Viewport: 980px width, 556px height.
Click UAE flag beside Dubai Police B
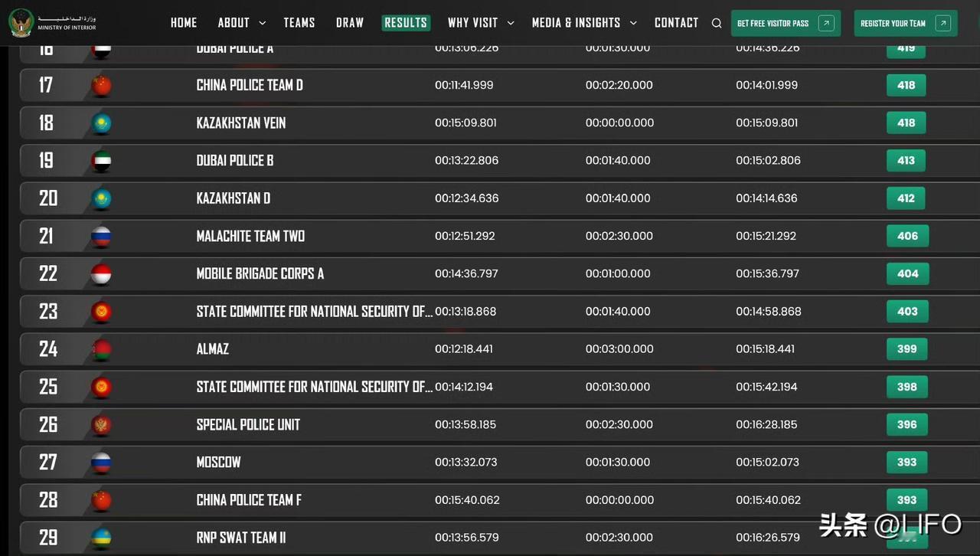[x=101, y=161]
